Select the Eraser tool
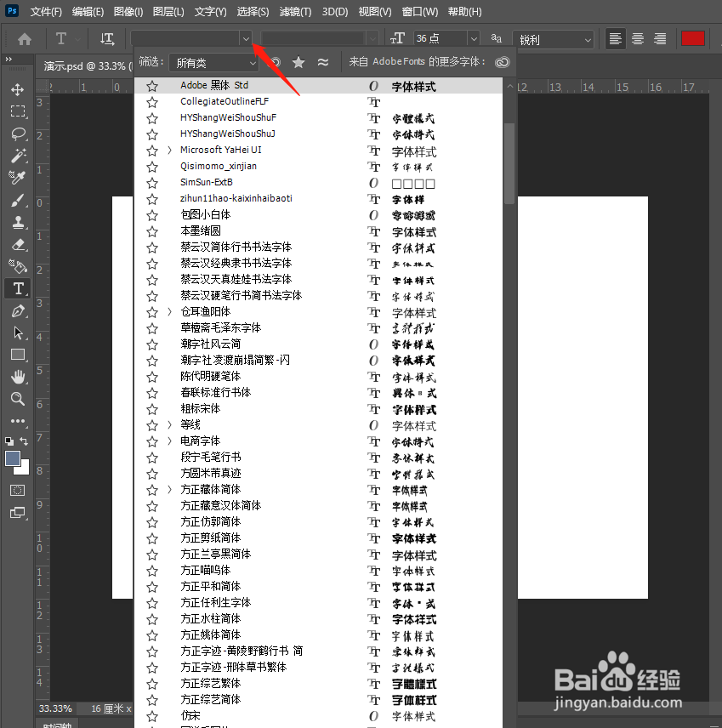This screenshot has height=728, width=722. coord(18,244)
